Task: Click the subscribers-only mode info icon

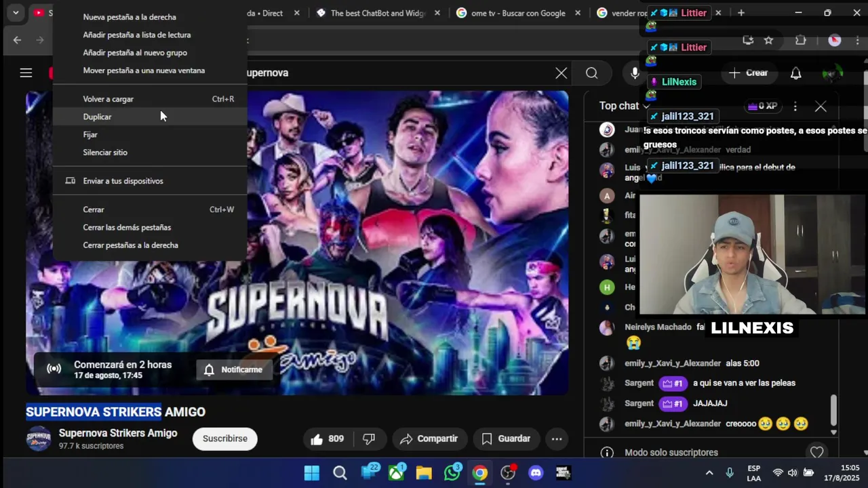Action: tap(607, 452)
